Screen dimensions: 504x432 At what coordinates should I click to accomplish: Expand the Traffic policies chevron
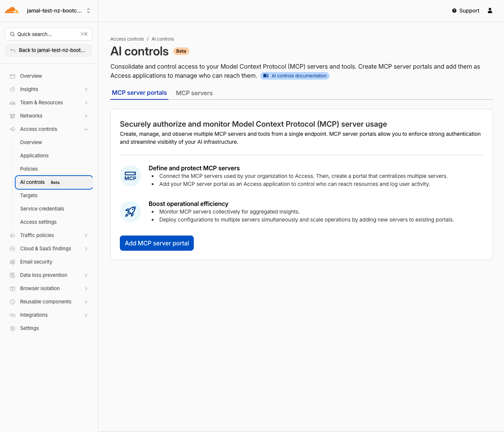tap(86, 236)
